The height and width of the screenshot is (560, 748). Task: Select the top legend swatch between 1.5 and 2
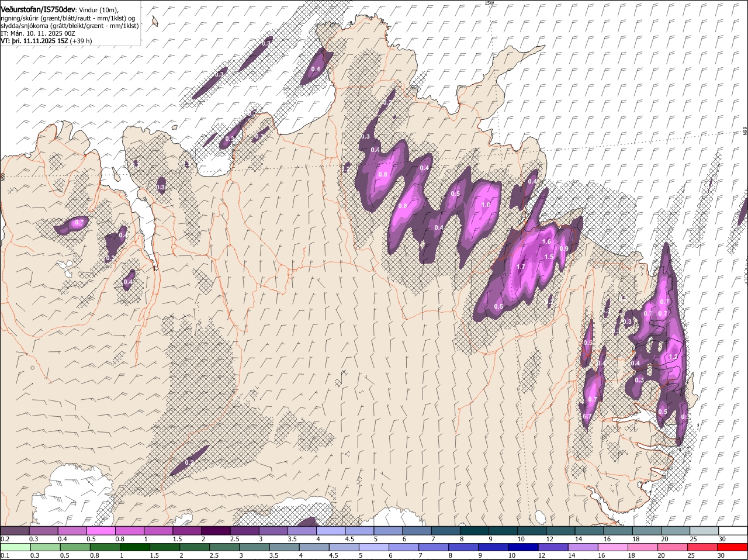(x=187, y=530)
